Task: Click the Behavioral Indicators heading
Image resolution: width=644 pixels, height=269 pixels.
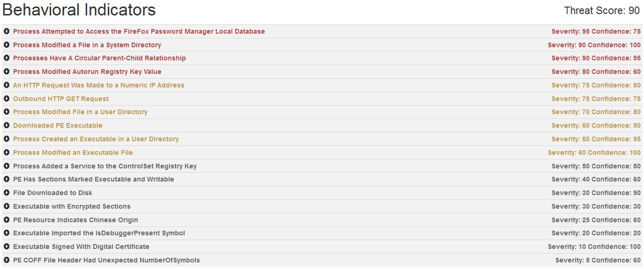Action: 79,10
